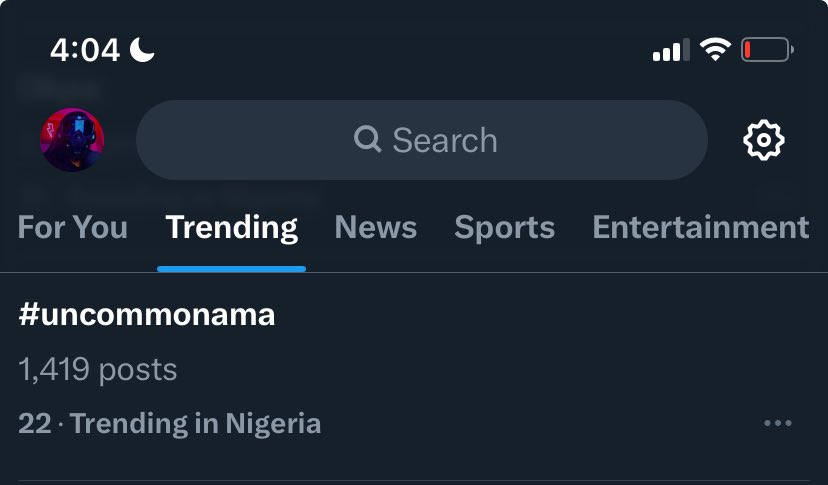Switch to the For You tab
The image size is (828, 485).
pos(73,227)
